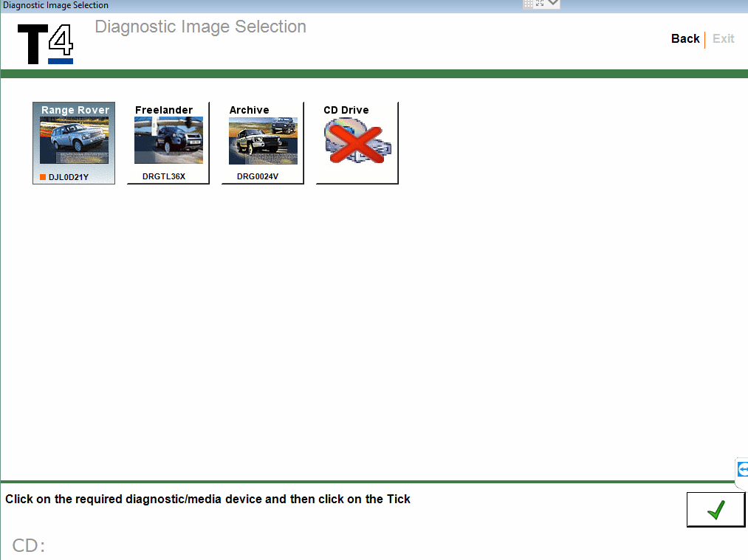Confirm selection with the green Tick
This screenshot has width=748, height=560.
coord(716,510)
